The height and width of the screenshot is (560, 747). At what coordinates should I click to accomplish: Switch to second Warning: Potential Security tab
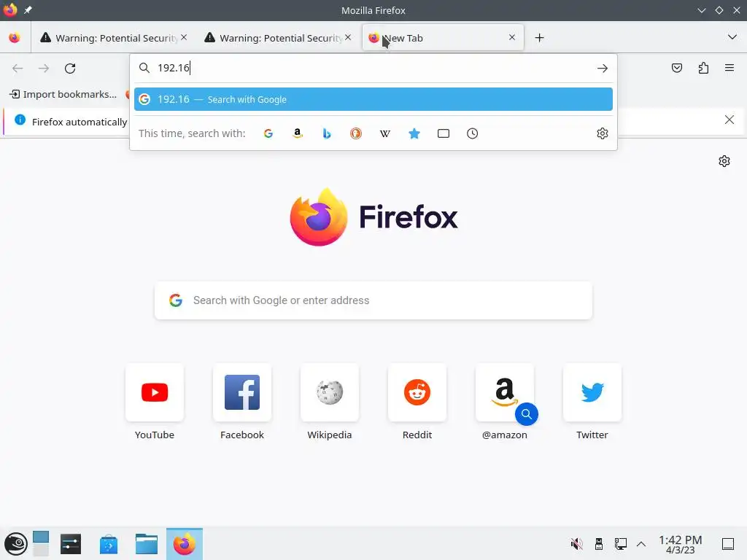pos(277,38)
